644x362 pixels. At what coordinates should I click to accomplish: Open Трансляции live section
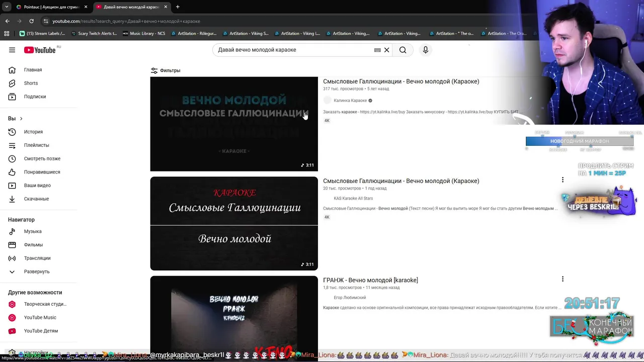(x=38, y=258)
